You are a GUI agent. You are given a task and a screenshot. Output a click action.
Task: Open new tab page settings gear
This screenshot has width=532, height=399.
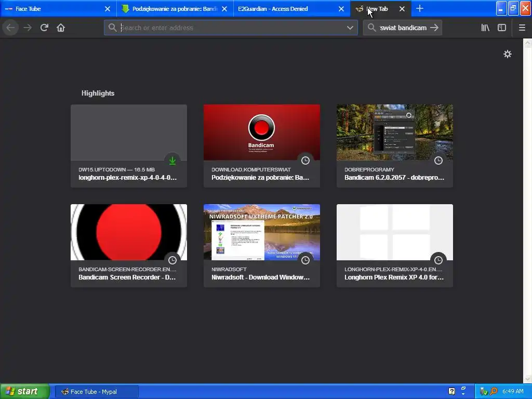point(508,54)
